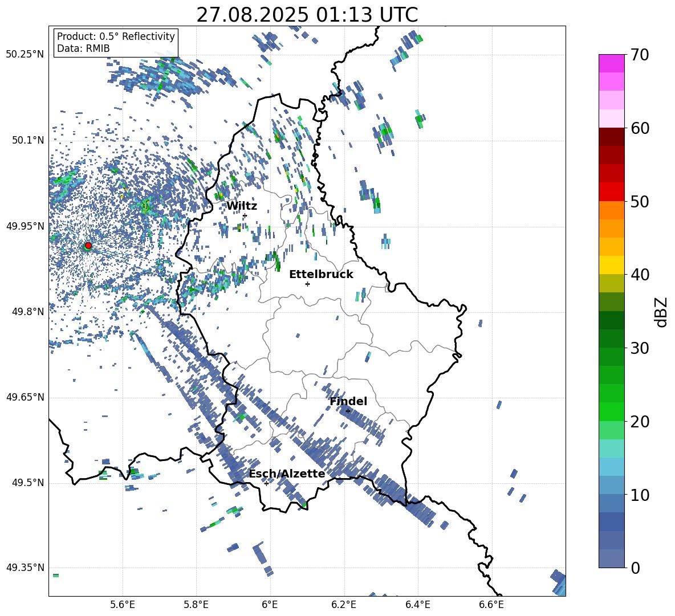Click the 6.4°E longitude label
Screen dimensions: 675x616
pos(417,605)
